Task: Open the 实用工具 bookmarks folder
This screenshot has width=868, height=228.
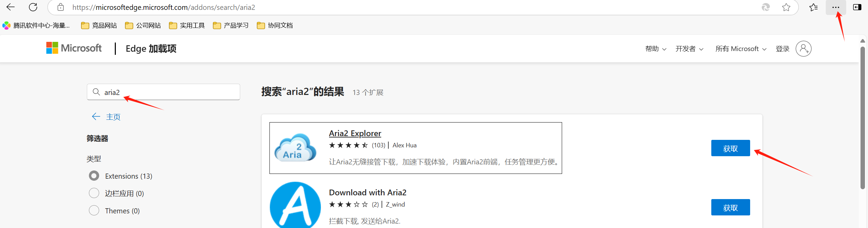Action: (x=187, y=26)
